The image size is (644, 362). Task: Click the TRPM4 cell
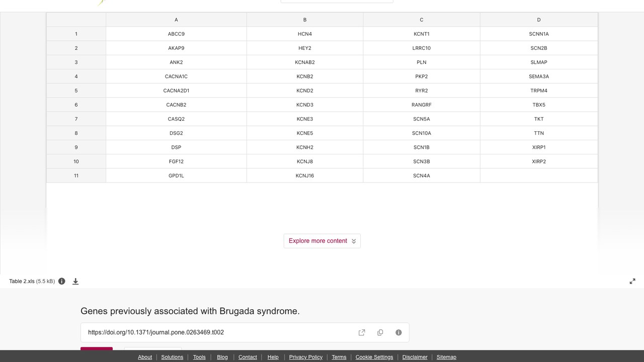539,90
